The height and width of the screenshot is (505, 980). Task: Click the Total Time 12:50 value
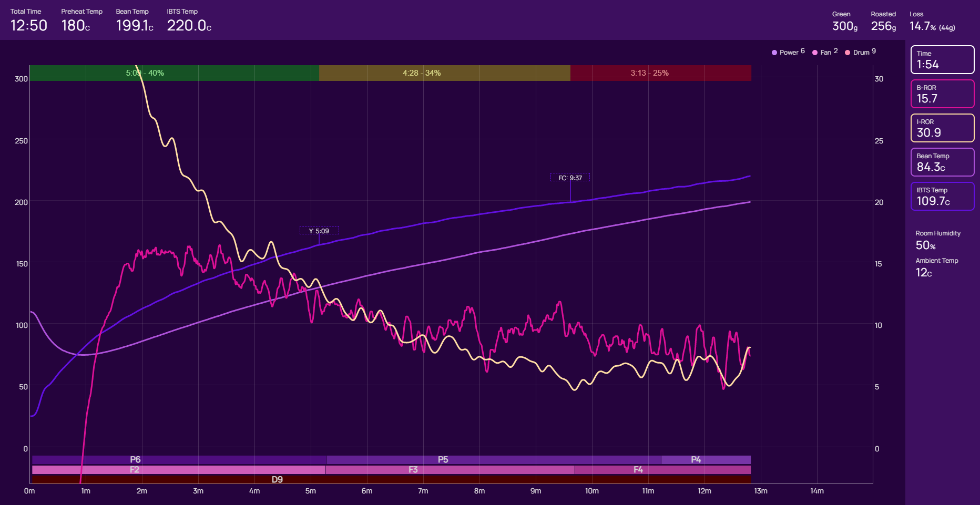(29, 25)
